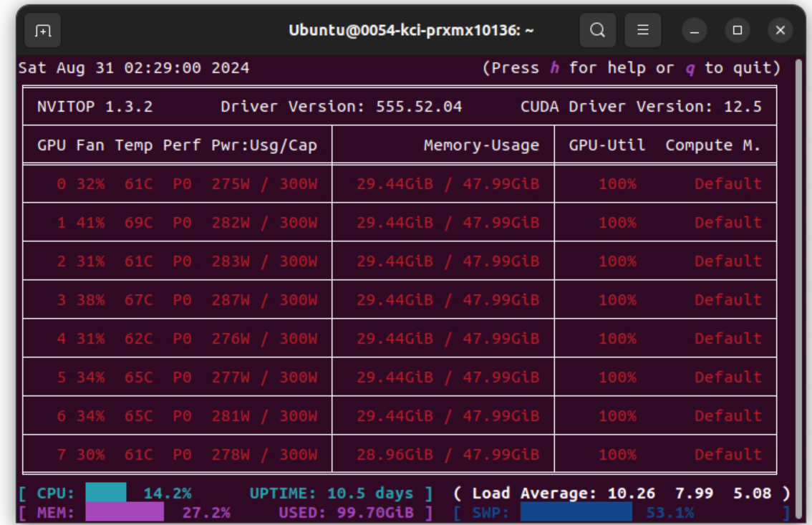
Task: Click the purple q quit key hint
Action: 690,68
